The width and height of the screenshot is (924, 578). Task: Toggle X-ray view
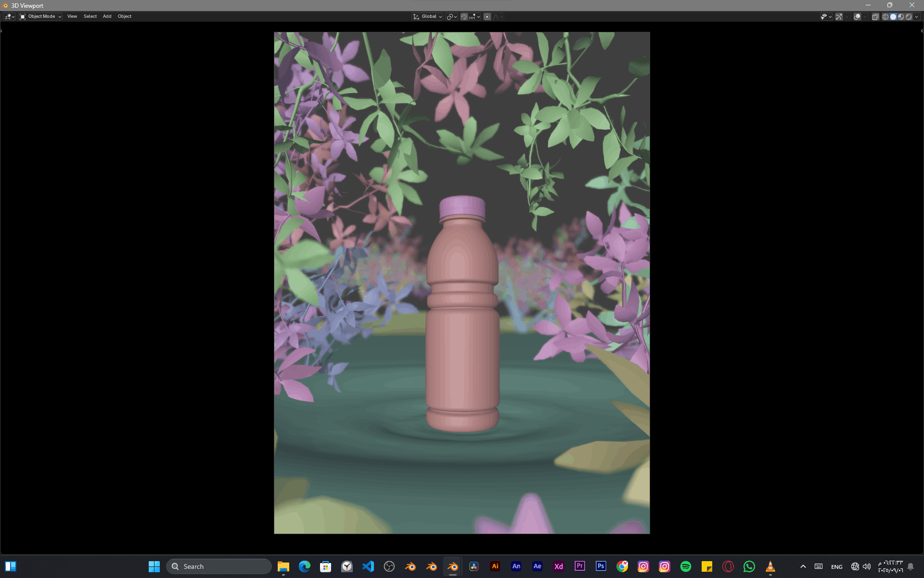[875, 16]
